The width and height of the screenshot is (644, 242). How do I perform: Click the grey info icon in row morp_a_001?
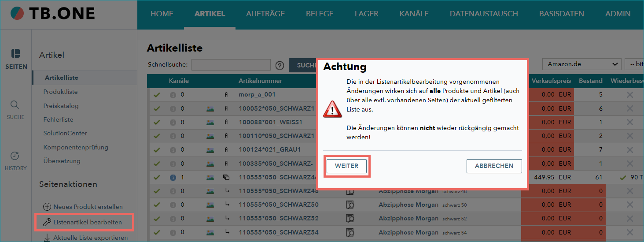pos(173,95)
